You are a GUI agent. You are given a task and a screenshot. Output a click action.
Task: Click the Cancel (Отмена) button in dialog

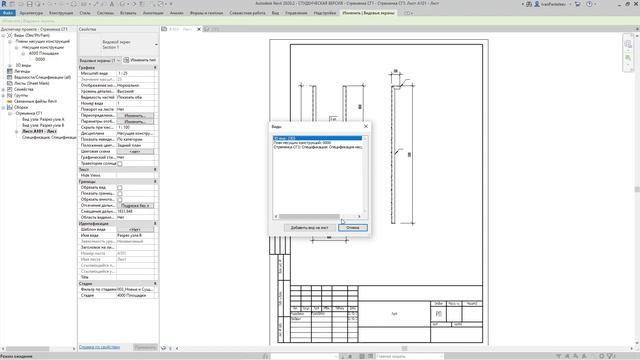click(353, 227)
